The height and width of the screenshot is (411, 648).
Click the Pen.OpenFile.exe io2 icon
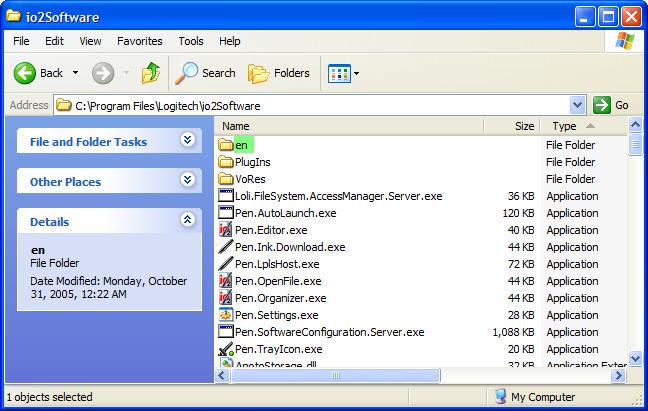(x=226, y=281)
